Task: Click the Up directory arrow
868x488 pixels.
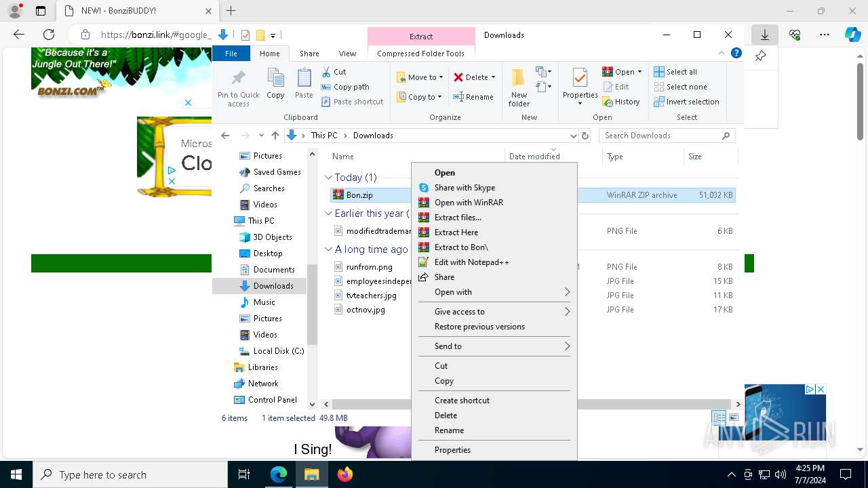Action: (x=275, y=136)
